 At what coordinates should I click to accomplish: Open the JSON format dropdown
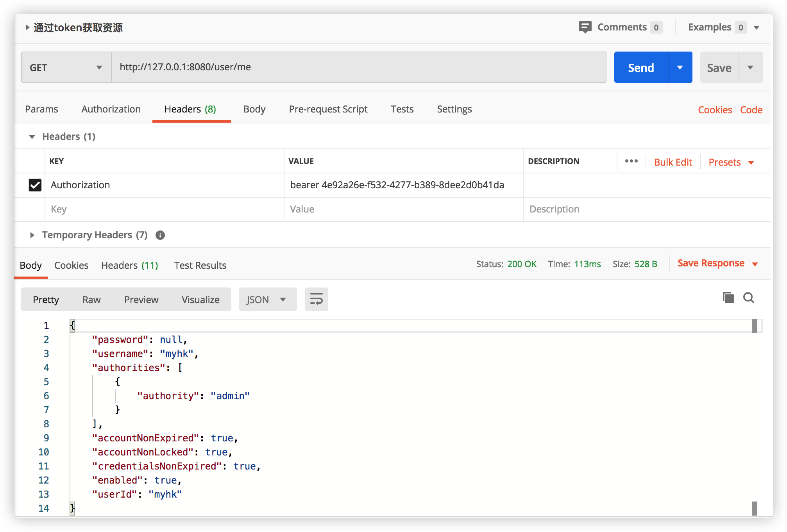(x=267, y=300)
